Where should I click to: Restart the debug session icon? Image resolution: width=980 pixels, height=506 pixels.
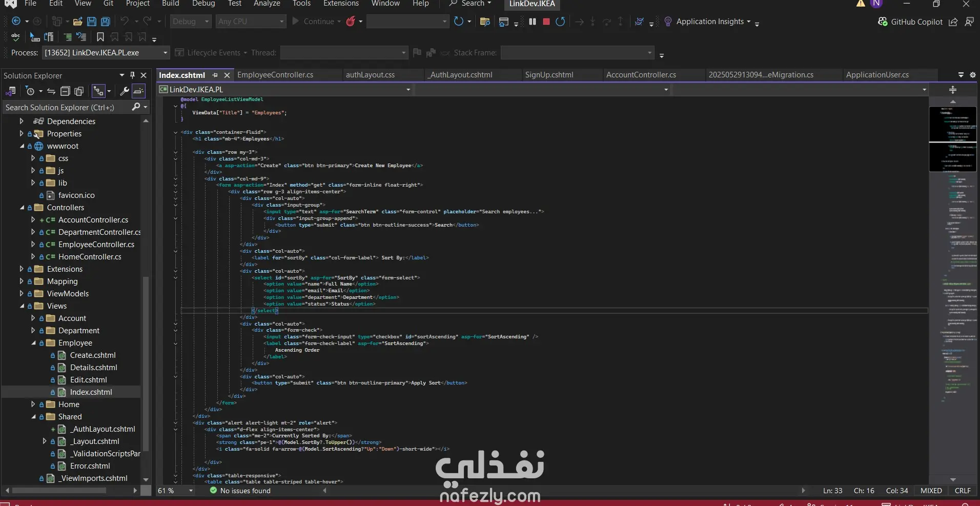(560, 22)
